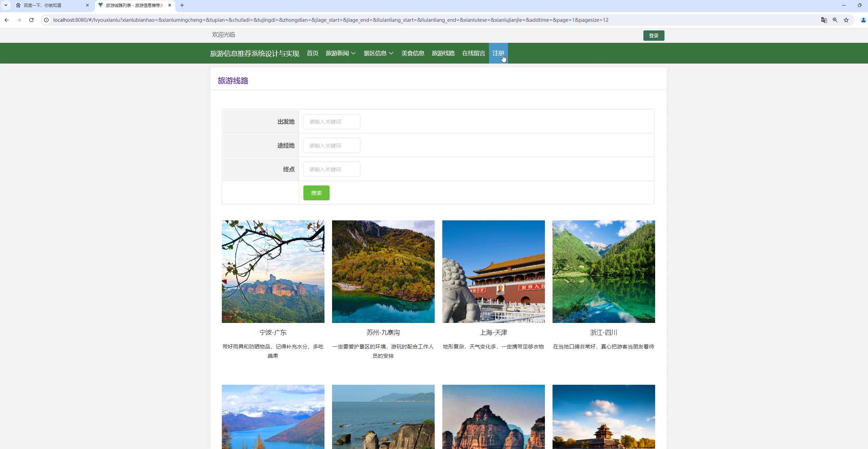The image size is (868, 449).
Task: Open the snowy mountain lake thumbnail
Action: tap(273, 417)
